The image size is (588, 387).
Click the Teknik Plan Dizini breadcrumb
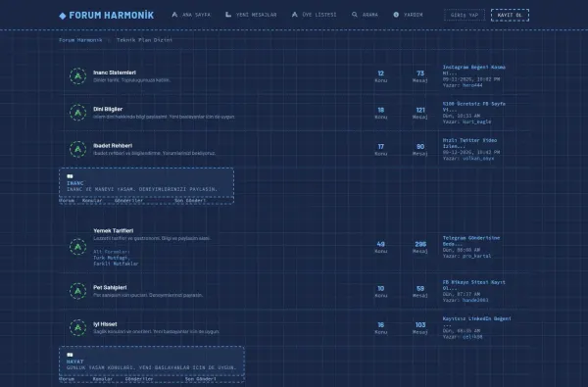pos(144,40)
